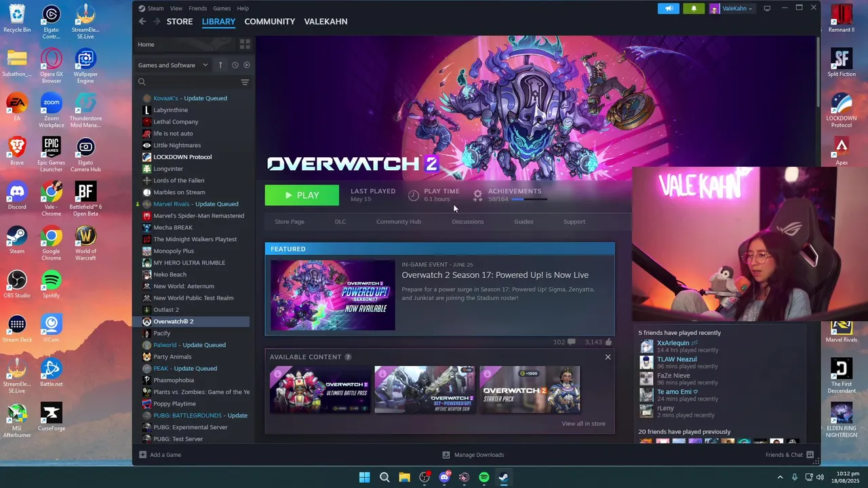This screenshot has height=488, width=868.
Task: Click the play time clock icon
Action: (x=413, y=195)
